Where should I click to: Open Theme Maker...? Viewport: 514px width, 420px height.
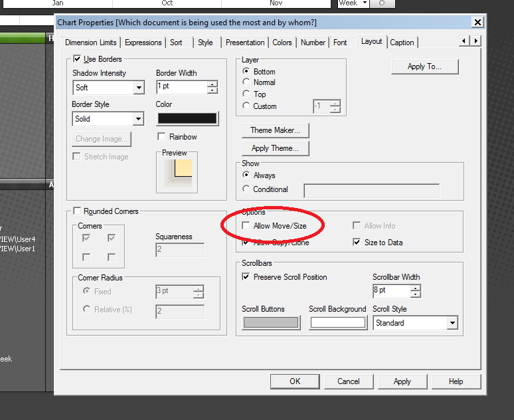pyautogui.click(x=276, y=130)
